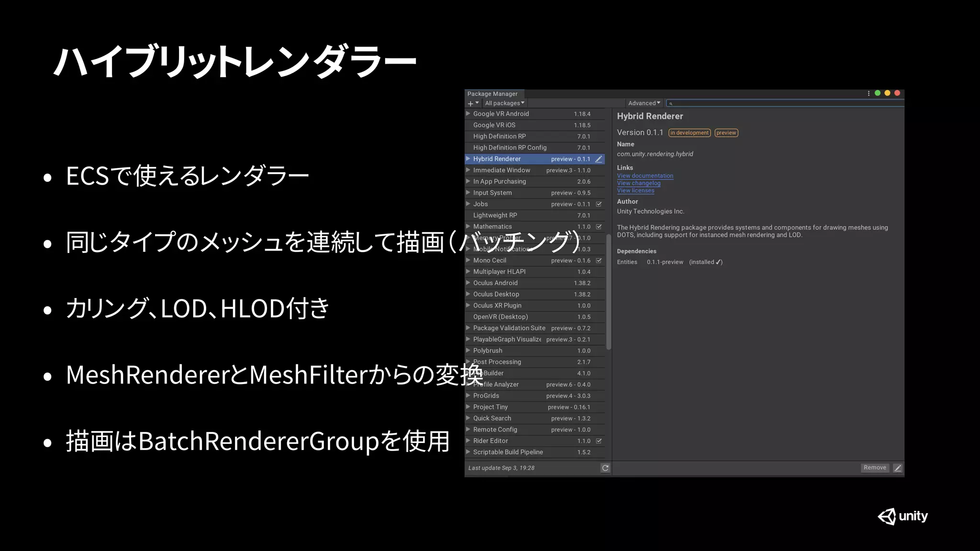Click the com.unity.rendering.hybrid name text
The image size is (980, 551).
tap(655, 154)
